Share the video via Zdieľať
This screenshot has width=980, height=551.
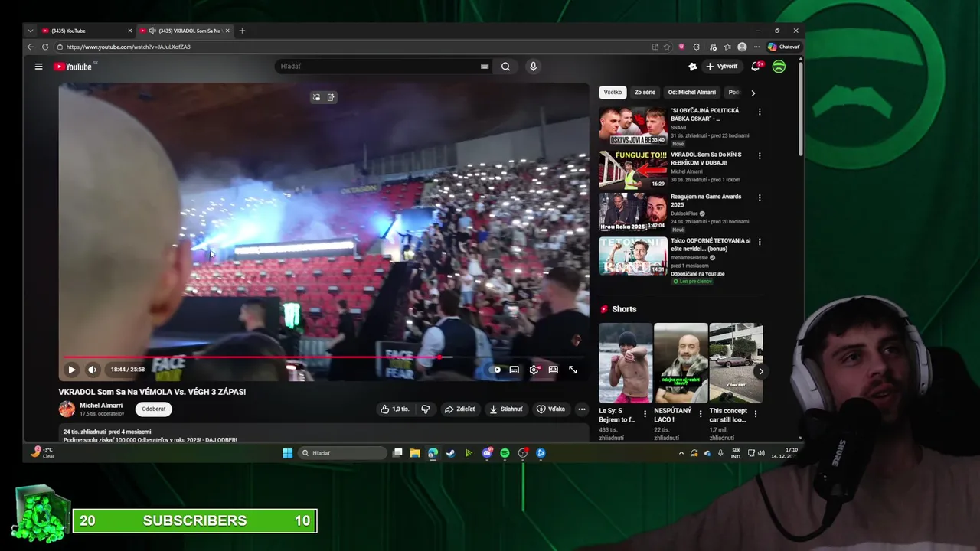(460, 409)
